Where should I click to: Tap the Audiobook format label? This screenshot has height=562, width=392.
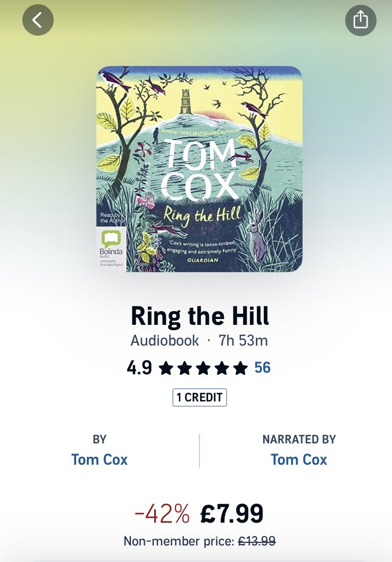pos(164,340)
